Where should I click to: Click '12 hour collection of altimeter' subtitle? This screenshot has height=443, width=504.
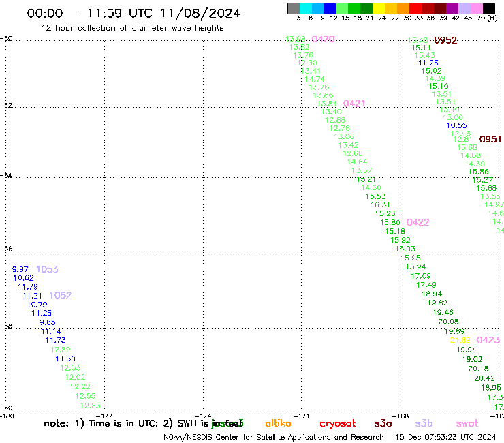[x=105, y=28]
